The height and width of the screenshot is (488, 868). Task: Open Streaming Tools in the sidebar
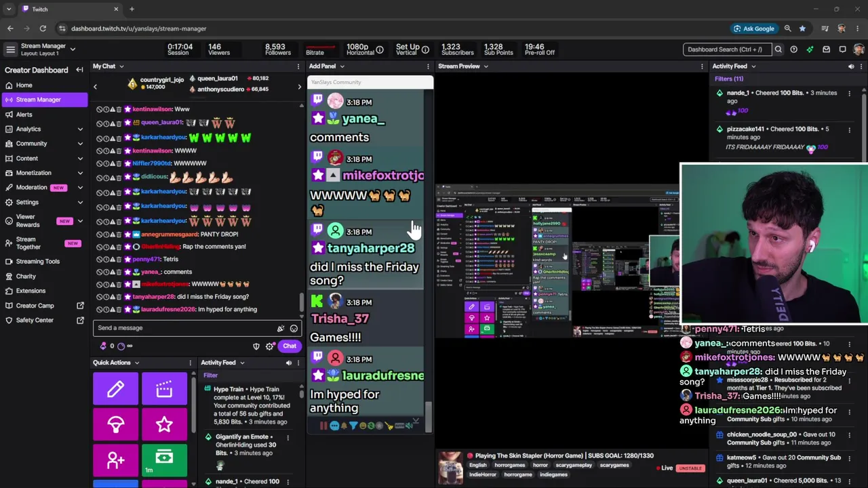tap(44, 261)
